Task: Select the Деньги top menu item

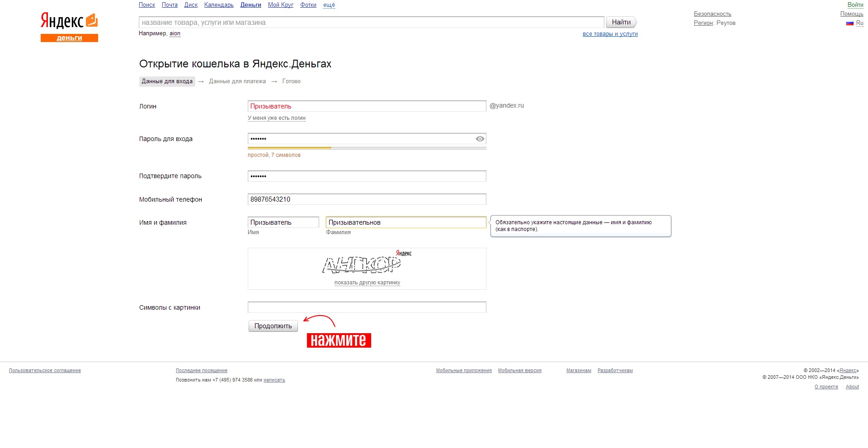Action: (x=251, y=5)
